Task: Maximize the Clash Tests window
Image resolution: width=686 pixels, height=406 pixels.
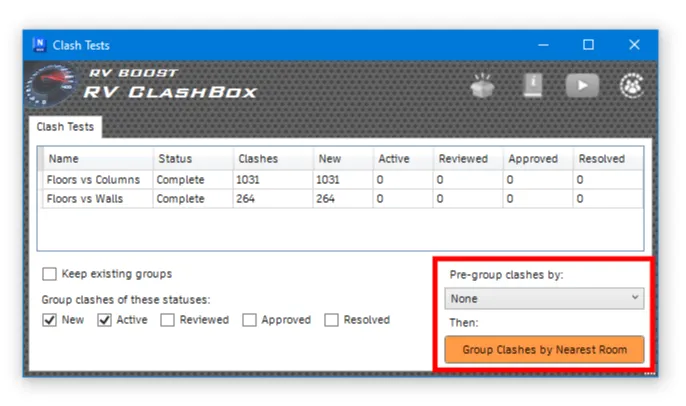Action: coord(588,45)
